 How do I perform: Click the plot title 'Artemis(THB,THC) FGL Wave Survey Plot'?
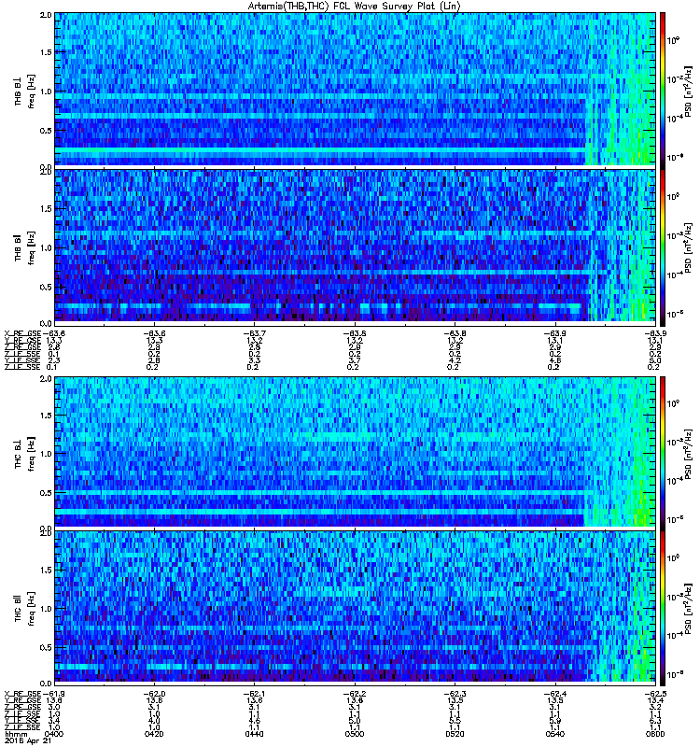coord(354,6)
